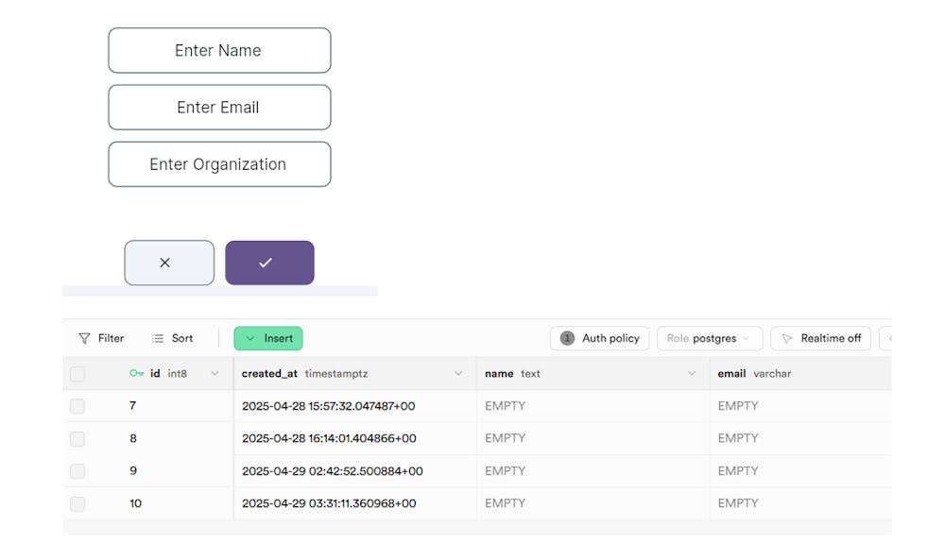Check the checkbox for row id 10

click(77, 503)
